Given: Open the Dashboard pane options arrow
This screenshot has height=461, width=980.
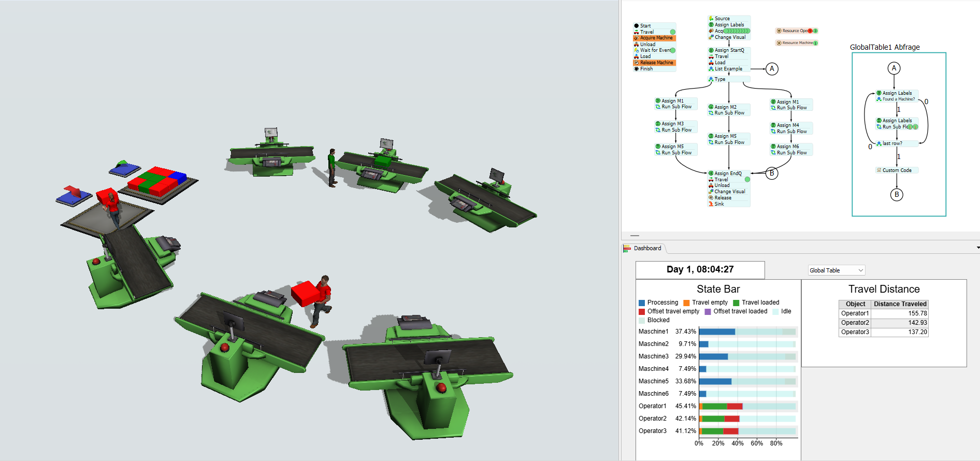Looking at the screenshot, I should point(978,248).
